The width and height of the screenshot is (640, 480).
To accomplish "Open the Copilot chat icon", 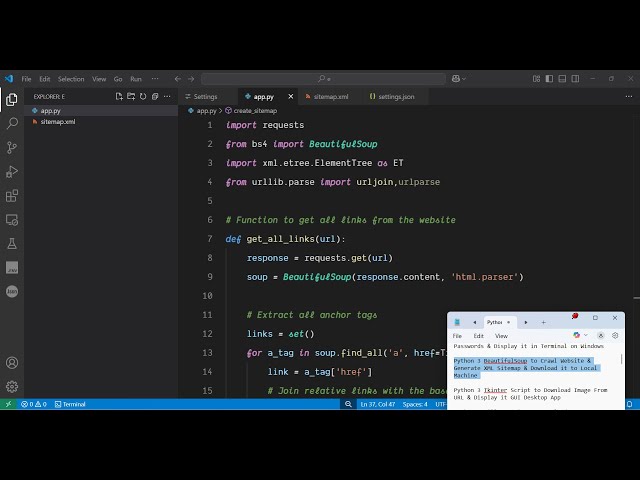I will click(456, 79).
